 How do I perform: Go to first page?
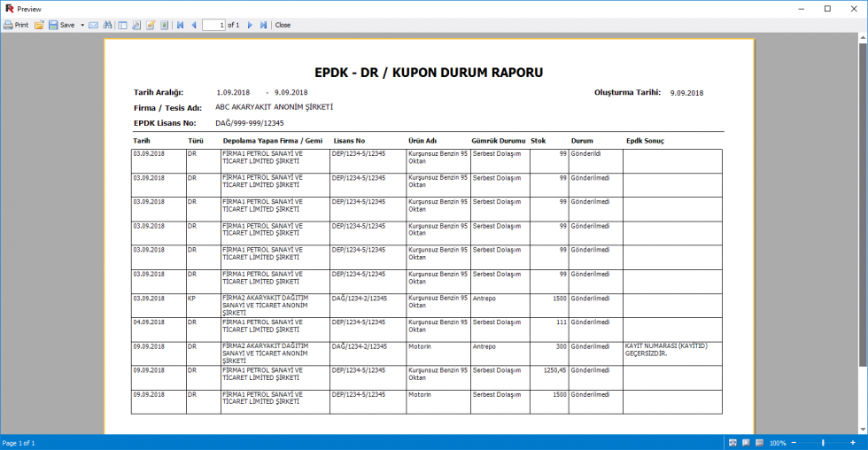181,25
